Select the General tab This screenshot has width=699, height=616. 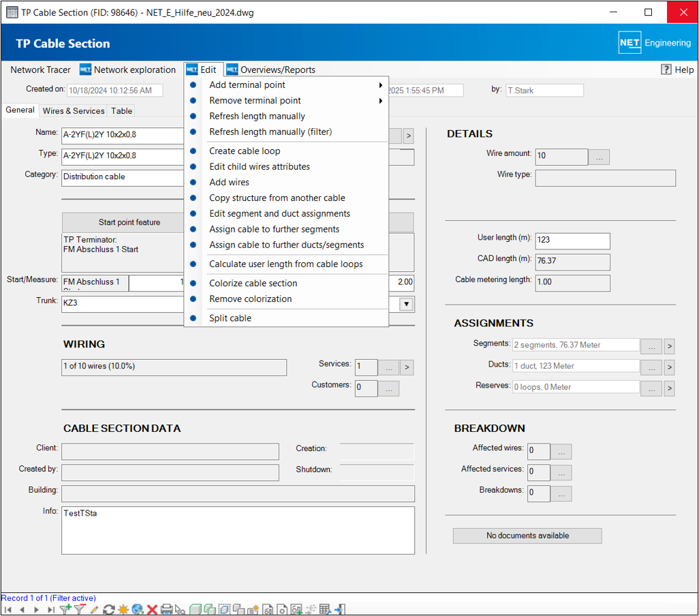[x=20, y=110]
